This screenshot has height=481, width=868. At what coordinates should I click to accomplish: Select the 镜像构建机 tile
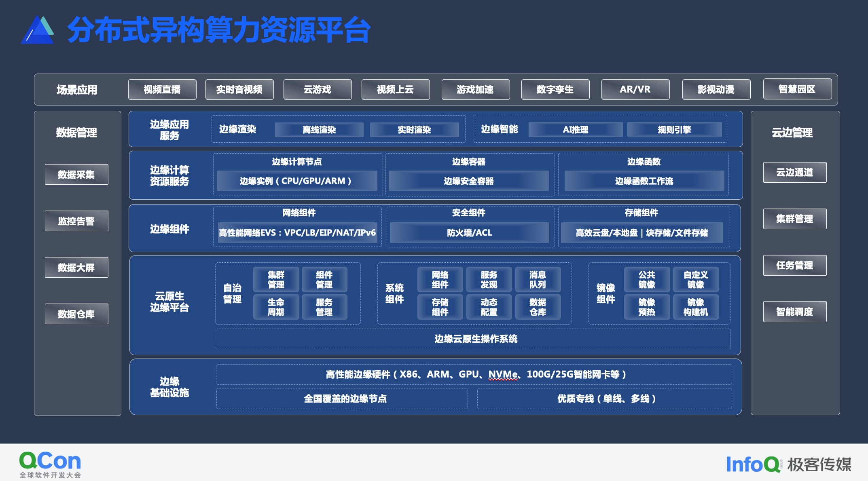tap(695, 307)
